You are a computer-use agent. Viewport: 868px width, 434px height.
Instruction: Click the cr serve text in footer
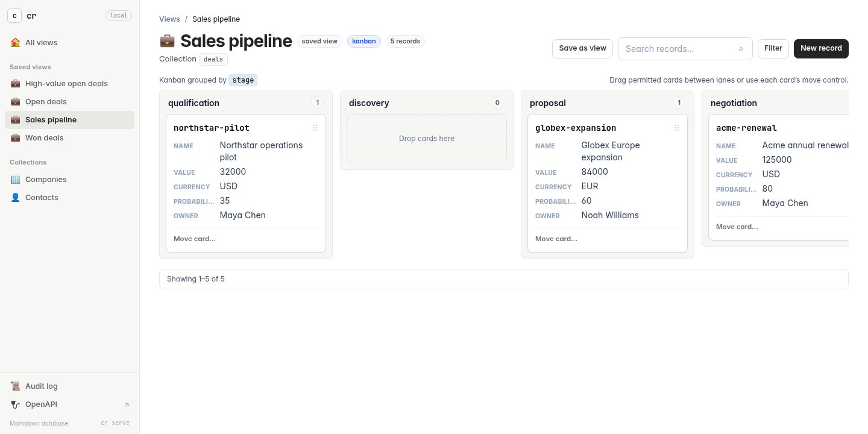point(115,423)
